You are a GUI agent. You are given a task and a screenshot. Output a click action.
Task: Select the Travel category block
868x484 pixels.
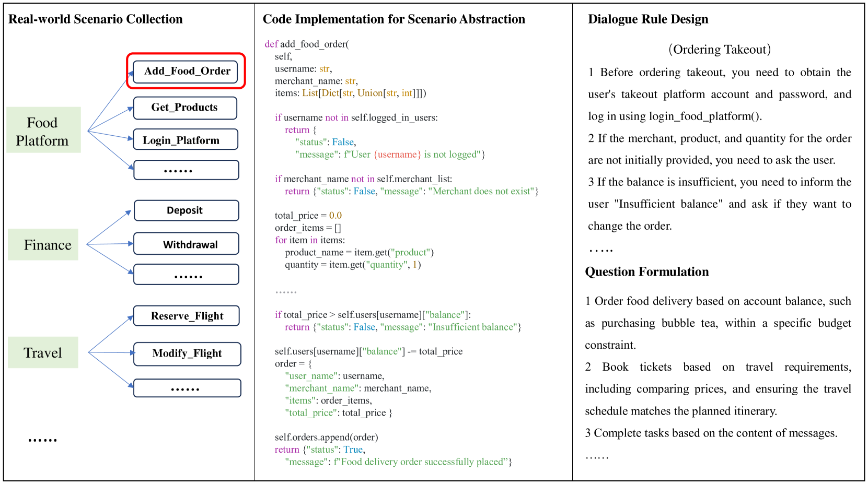(43, 352)
